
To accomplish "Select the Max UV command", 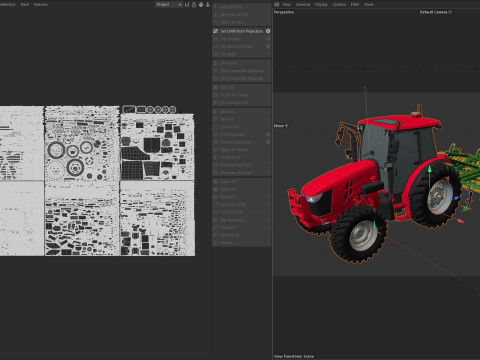I will [241, 87].
